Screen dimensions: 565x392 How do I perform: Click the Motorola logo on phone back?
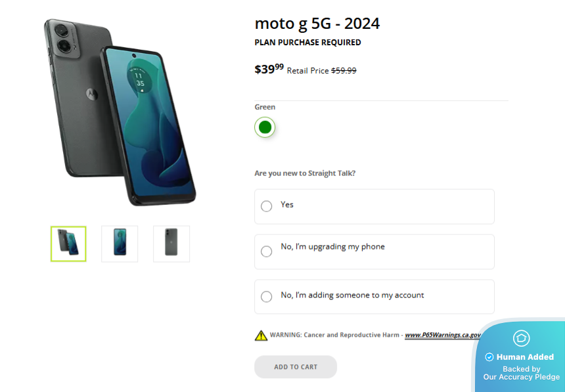click(x=92, y=94)
